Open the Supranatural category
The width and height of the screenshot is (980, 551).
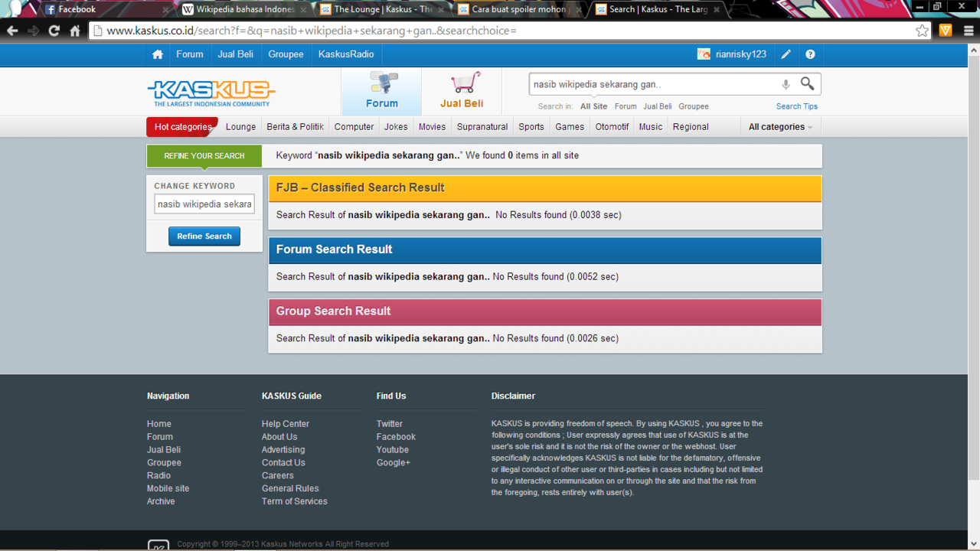click(x=482, y=127)
